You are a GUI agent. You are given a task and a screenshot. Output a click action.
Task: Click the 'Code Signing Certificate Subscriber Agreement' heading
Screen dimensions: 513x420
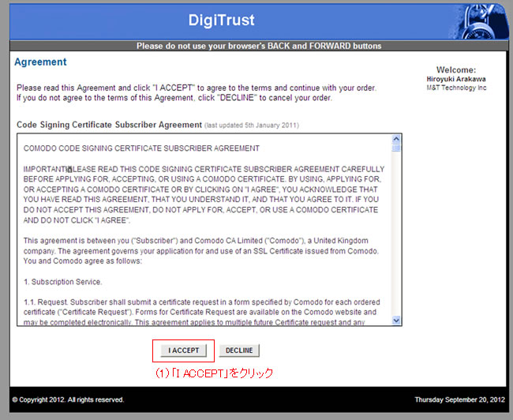pyautogui.click(x=109, y=125)
